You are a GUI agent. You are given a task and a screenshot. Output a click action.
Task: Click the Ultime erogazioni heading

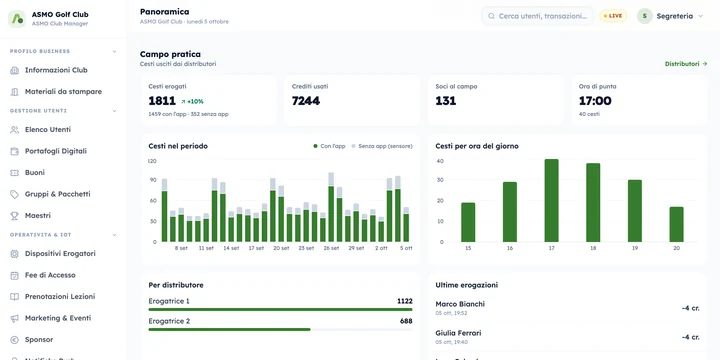coord(467,285)
